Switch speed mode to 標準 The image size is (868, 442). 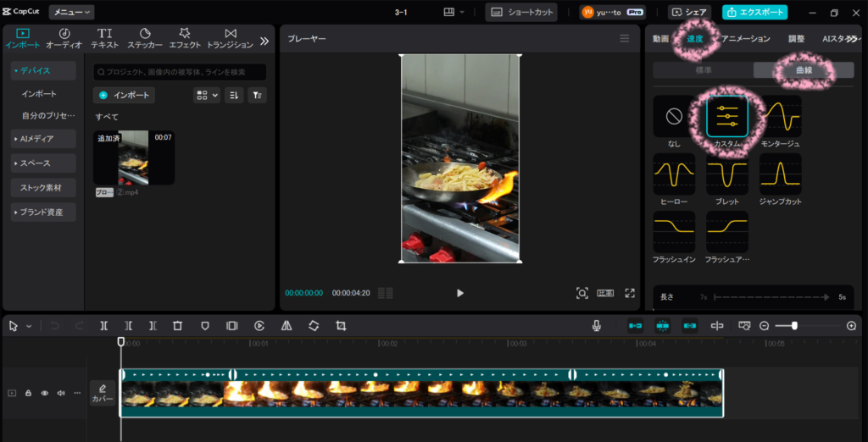click(x=703, y=69)
